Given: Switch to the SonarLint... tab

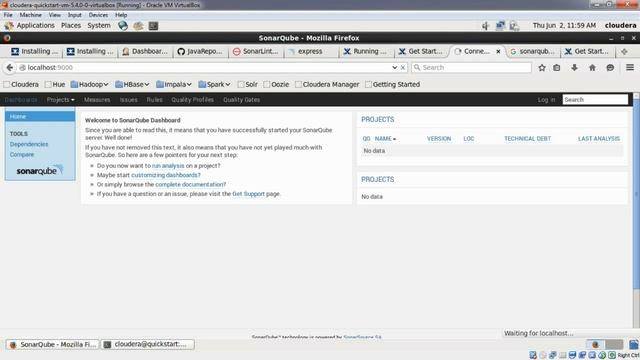Looking at the screenshot, I should (255, 51).
